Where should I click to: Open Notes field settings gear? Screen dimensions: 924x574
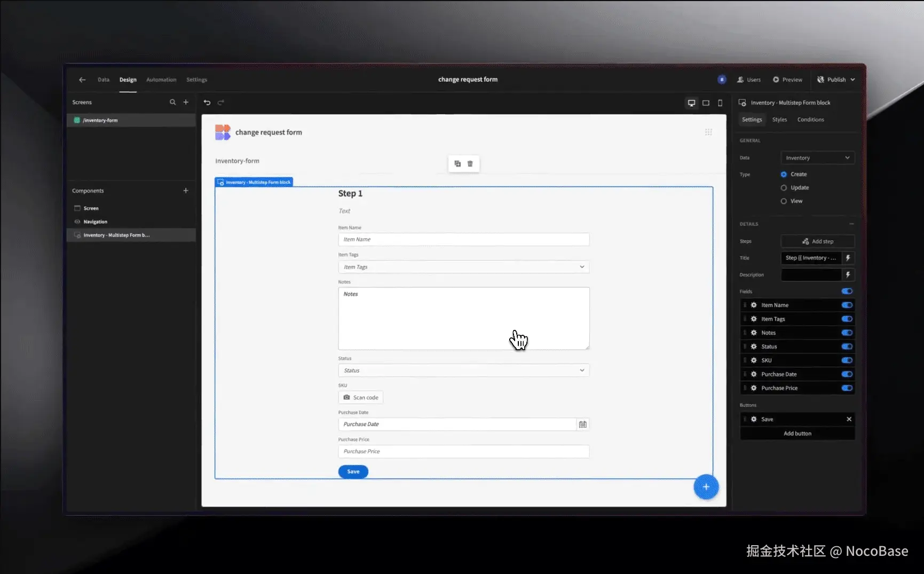754,333
